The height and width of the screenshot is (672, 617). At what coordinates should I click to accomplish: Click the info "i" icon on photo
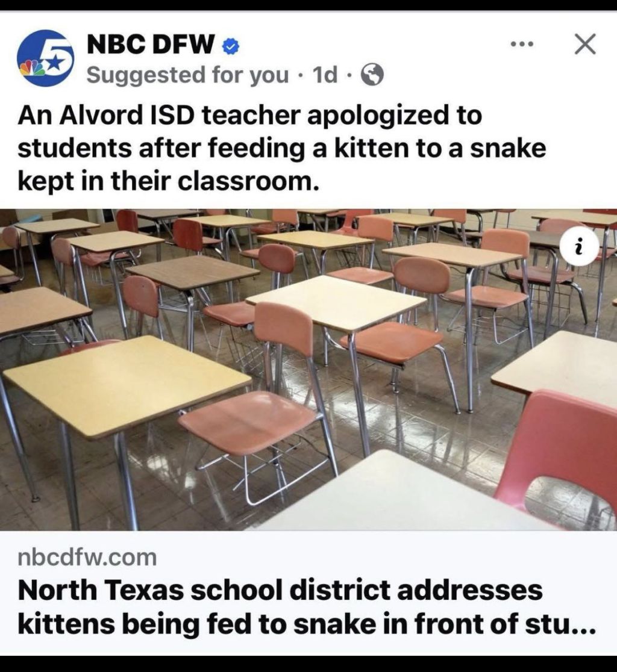(579, 248)
